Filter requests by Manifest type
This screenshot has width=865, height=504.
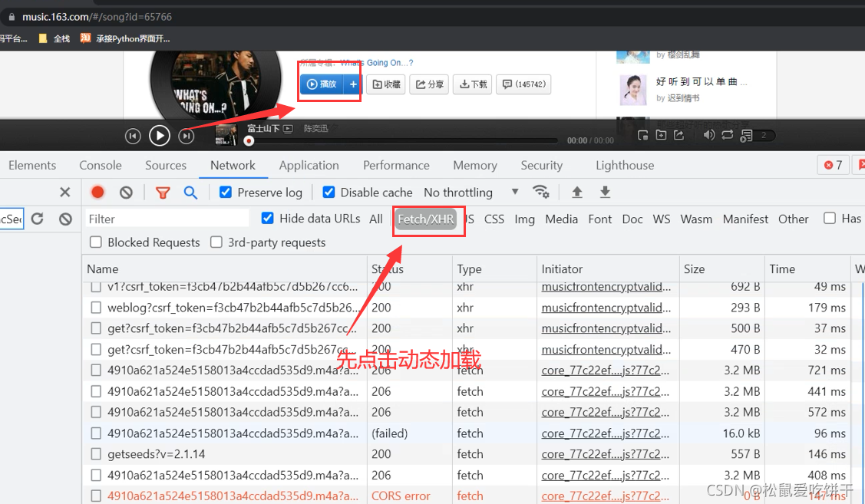745,219
